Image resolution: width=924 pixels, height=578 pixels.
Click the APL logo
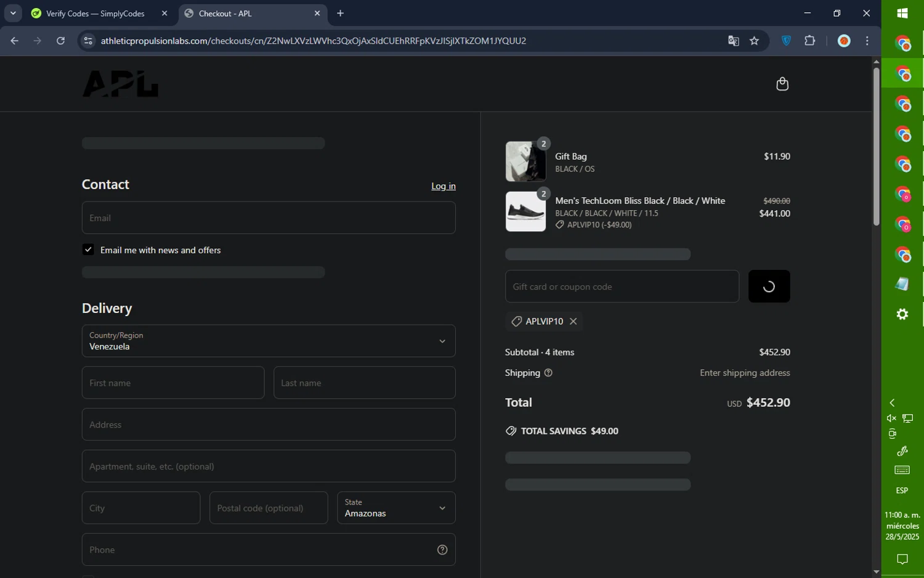pyautogui.click(x=121, y=84)
